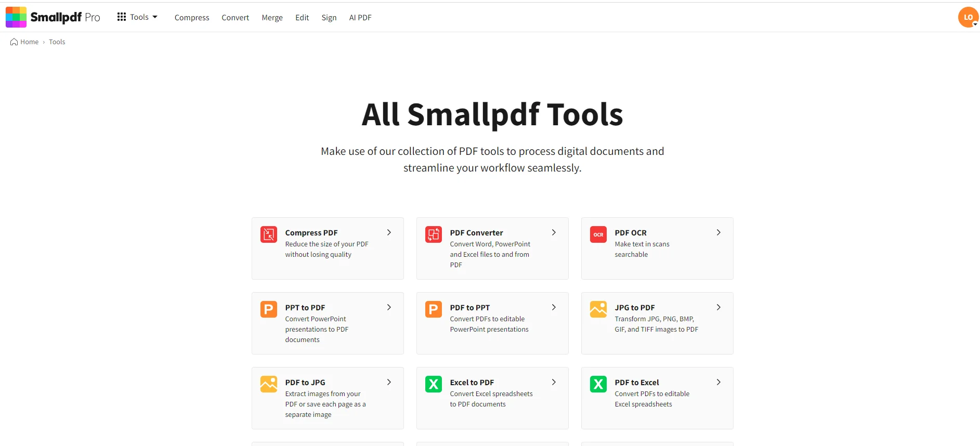Click the chevron on PDF OCR card

[x=718, y=232]
